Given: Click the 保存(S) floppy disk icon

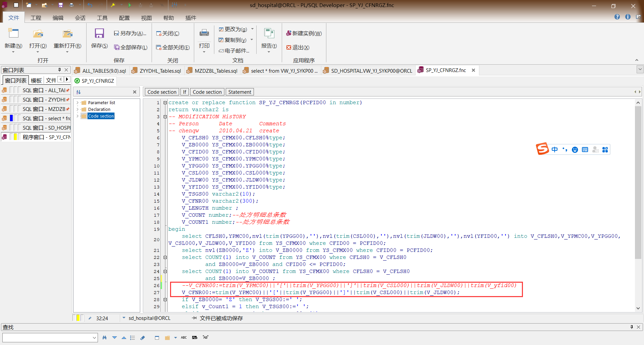Looking at the screenshot, I should pyautogui.click(x=99, y=33).
